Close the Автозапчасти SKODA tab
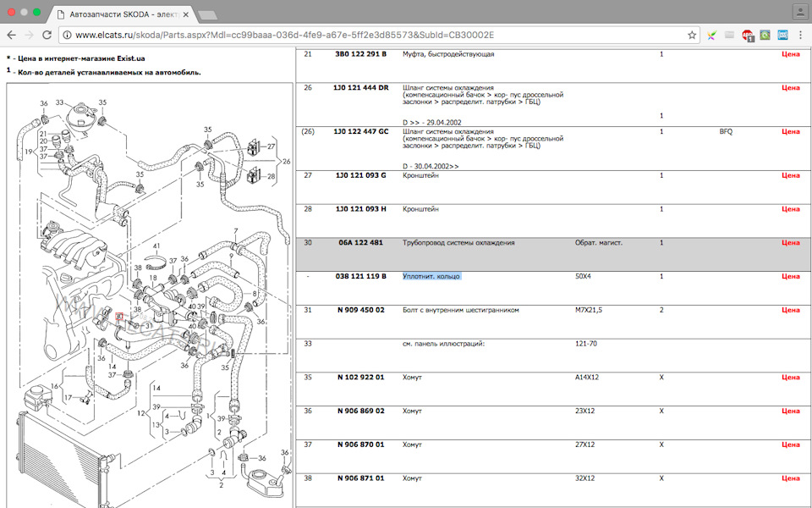Image resolution: width=812 pixels, height=508 pixels. click(186, 14)
